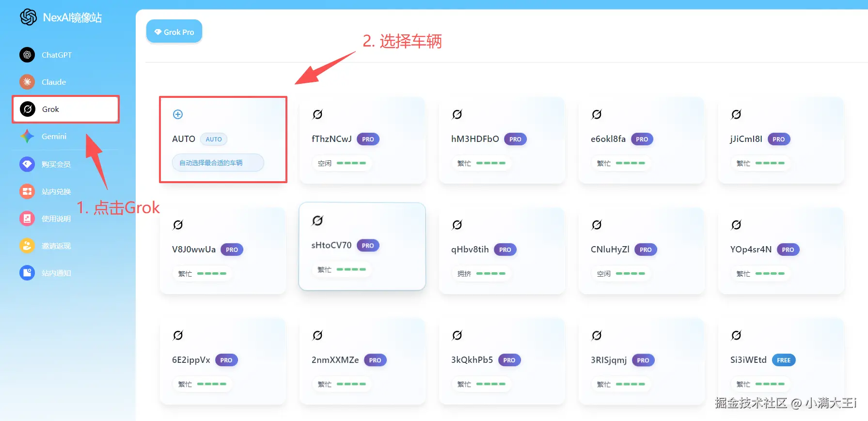Click Grok icon on V8J0wwUa card
The width and height of the screenshot is (868, 421).
point(178,225)
